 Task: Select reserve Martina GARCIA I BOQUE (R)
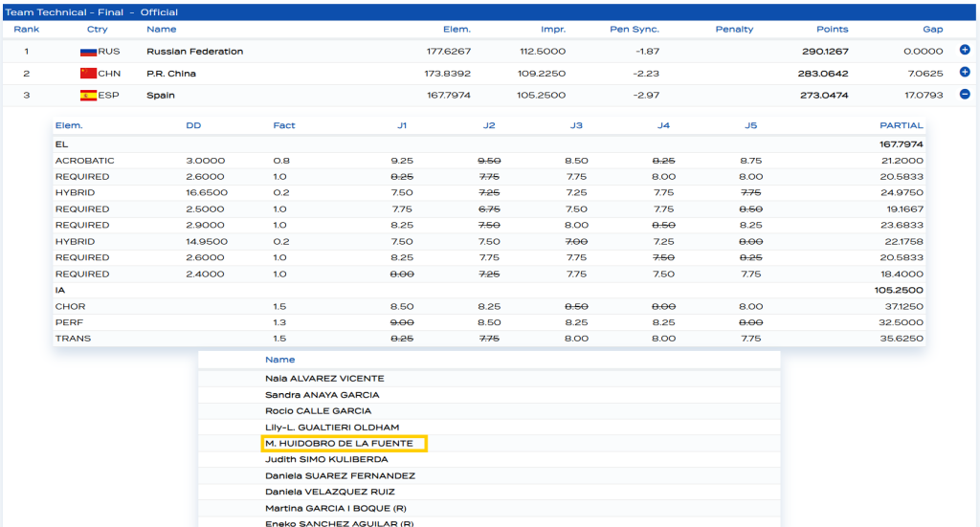(x=336, y=508)
